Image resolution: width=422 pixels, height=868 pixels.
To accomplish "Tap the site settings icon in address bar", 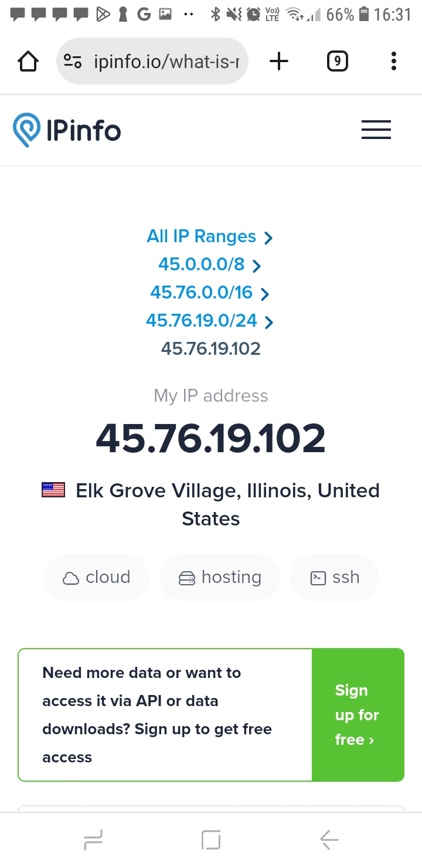I will [73, 61].
